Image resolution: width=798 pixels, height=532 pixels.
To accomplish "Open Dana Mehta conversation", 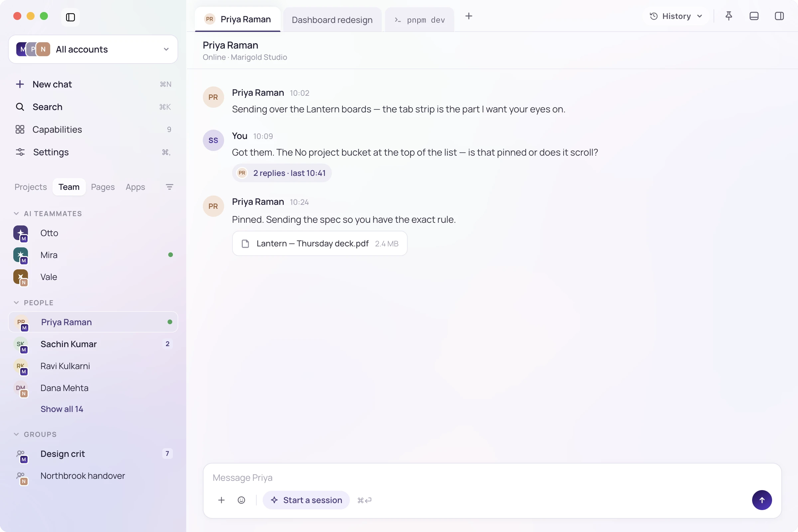I will (x=93, y=388).
